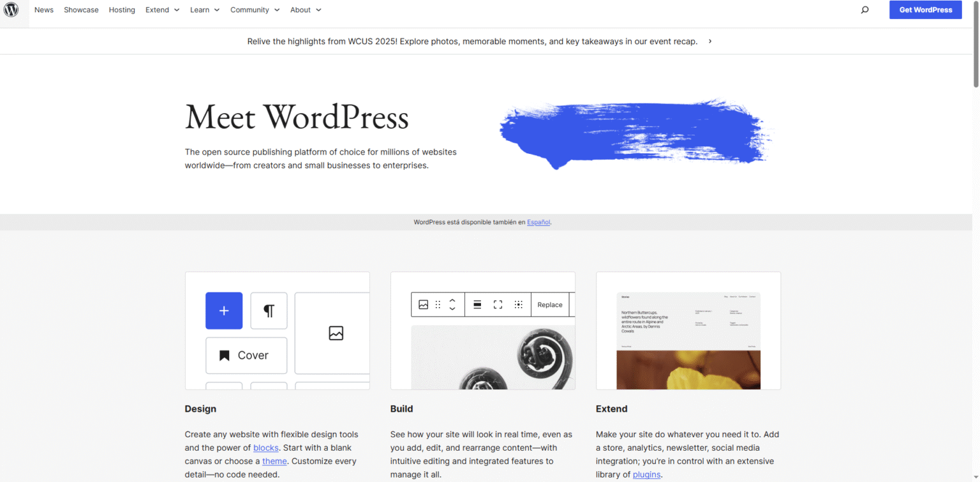Click the page vertical scrollbar
The height and width of the screenshot is (482, 980).
pyautogui.click(x=976, y=45)
